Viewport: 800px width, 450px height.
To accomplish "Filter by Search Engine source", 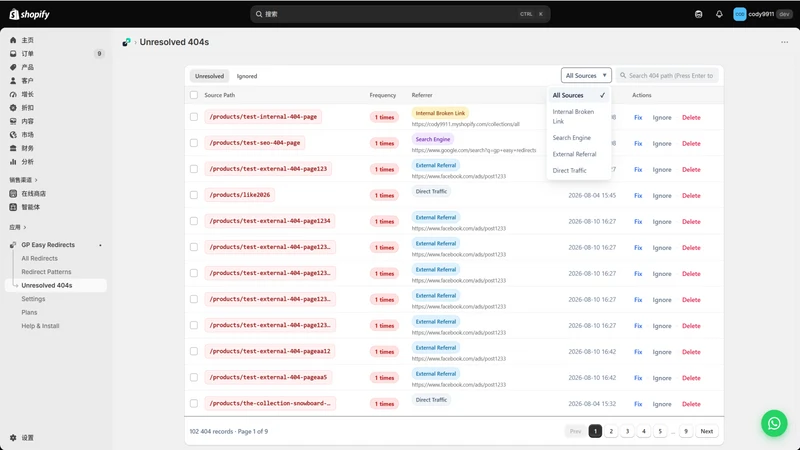I will (579, 138).
